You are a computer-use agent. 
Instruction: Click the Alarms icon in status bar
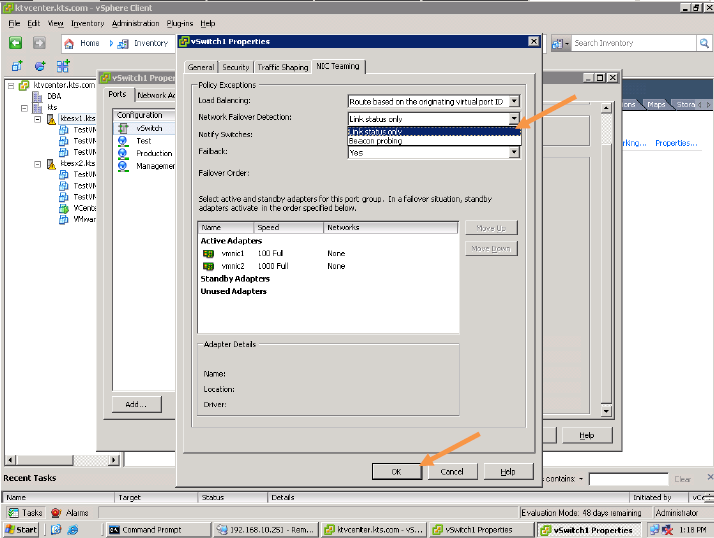[x=56, y=513]
